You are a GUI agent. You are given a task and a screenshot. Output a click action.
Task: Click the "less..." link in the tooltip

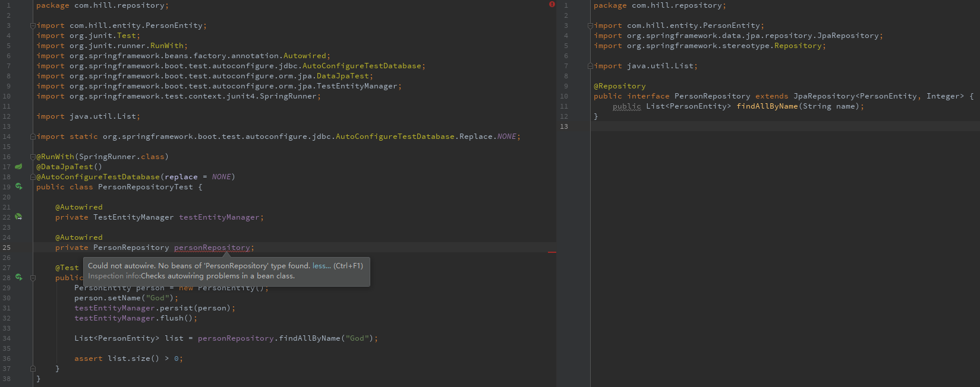coord(321,266)
